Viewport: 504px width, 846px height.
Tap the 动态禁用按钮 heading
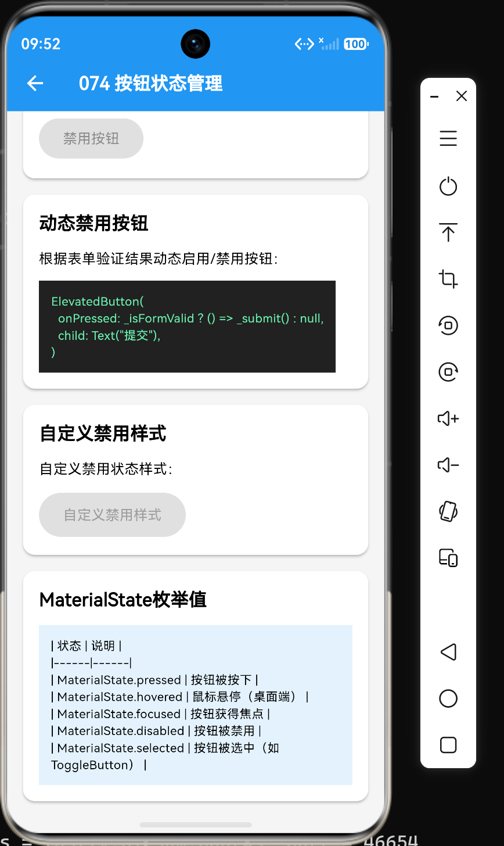pyautogui.click(x=94, y=223)
